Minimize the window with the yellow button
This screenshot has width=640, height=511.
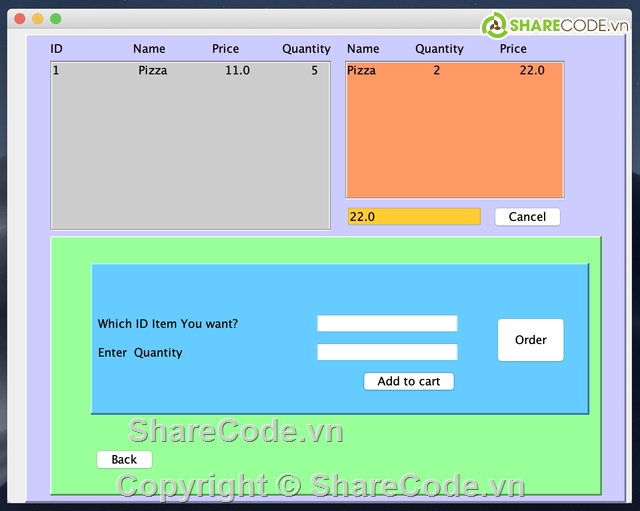(38, 19)
